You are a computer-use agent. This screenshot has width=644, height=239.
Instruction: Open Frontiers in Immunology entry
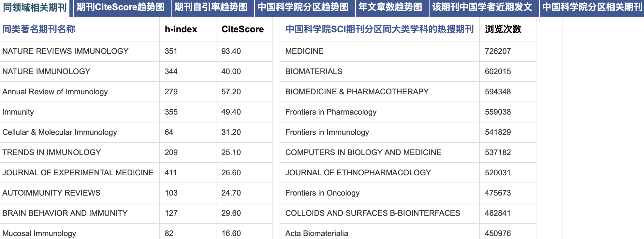click(x=327, y=132)
